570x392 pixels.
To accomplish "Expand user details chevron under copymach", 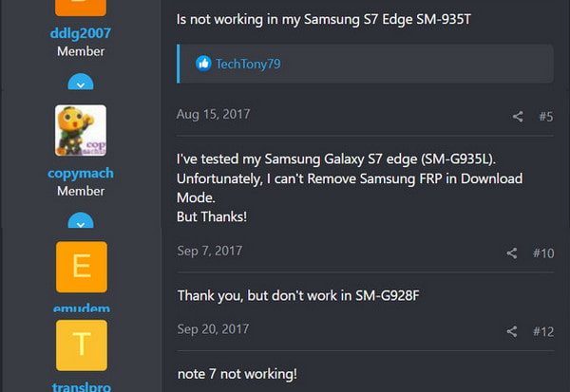I will pyautogui.click(x=81, y=223).
